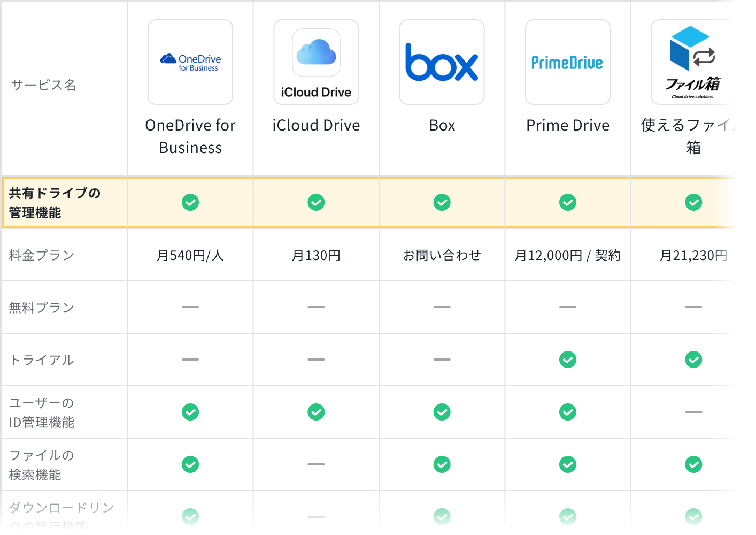756x535 pixels.
Task: Click iCloud Drive dash in ファイルの検索機能 row
Action: point(316,464)
